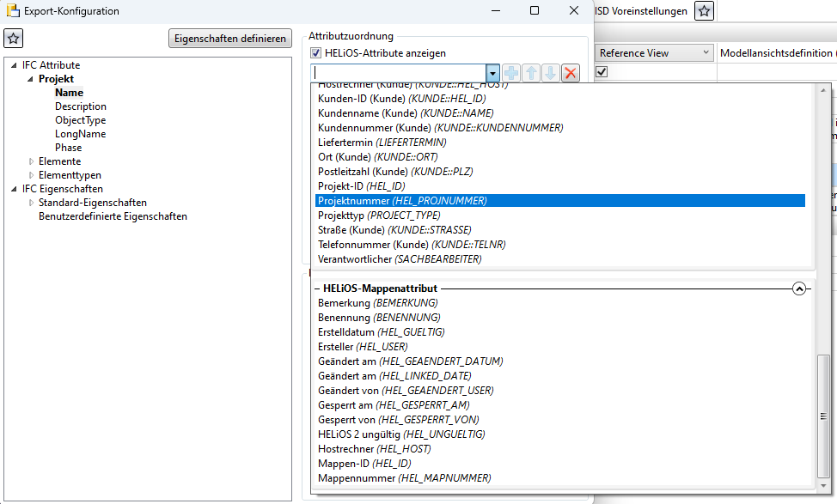Open the Reference View dropdown

point(706,53)
